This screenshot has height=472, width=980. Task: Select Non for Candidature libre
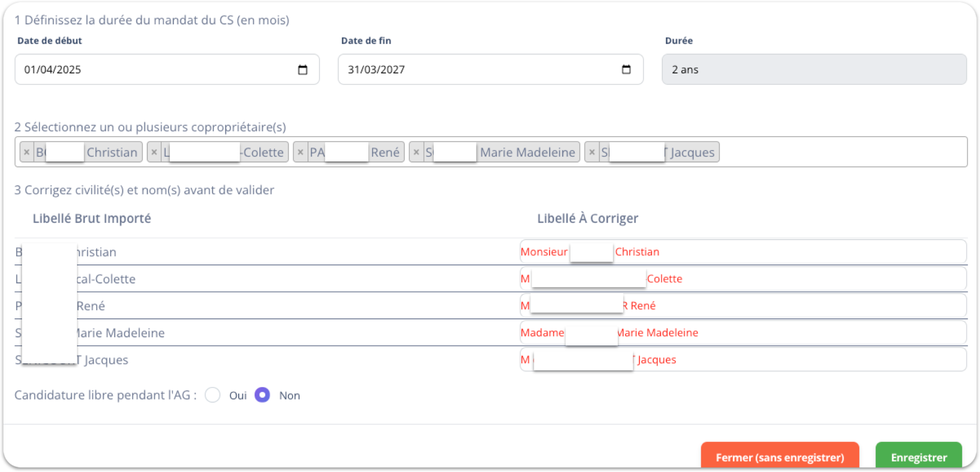263,395
